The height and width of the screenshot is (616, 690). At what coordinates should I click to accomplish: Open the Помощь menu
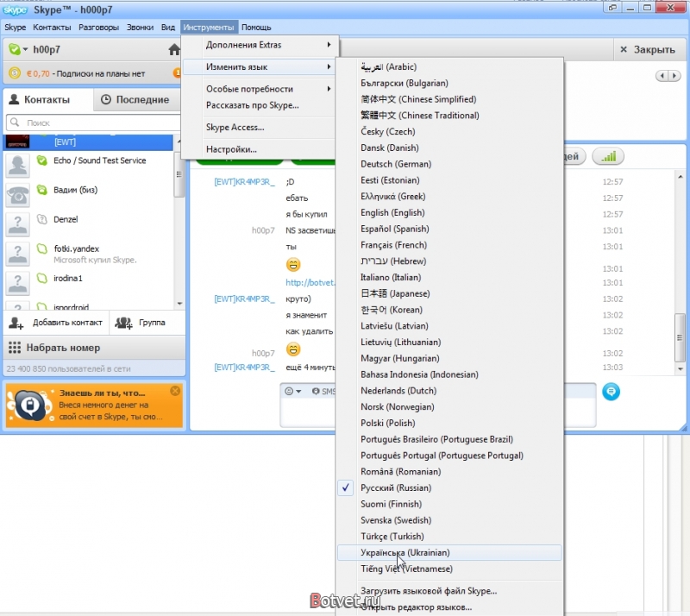[x=256, y=28]
